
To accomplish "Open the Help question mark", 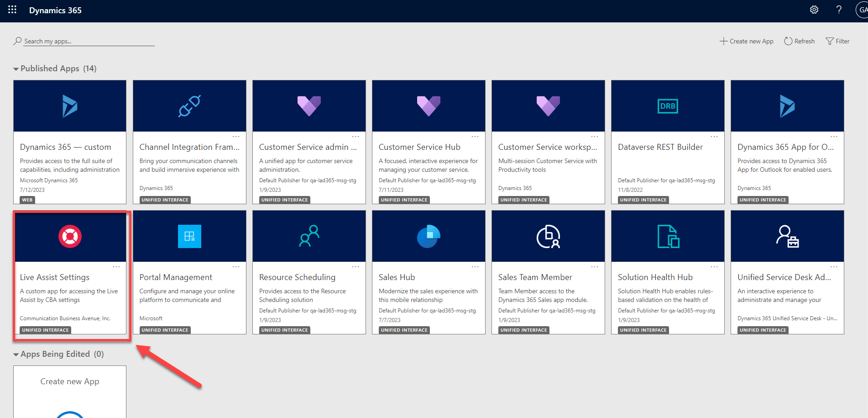I will click(x=839, y=10).
